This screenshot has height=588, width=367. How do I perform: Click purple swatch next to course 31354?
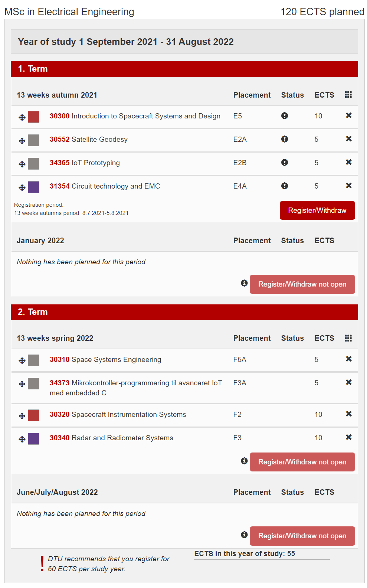tap(34, 187)
